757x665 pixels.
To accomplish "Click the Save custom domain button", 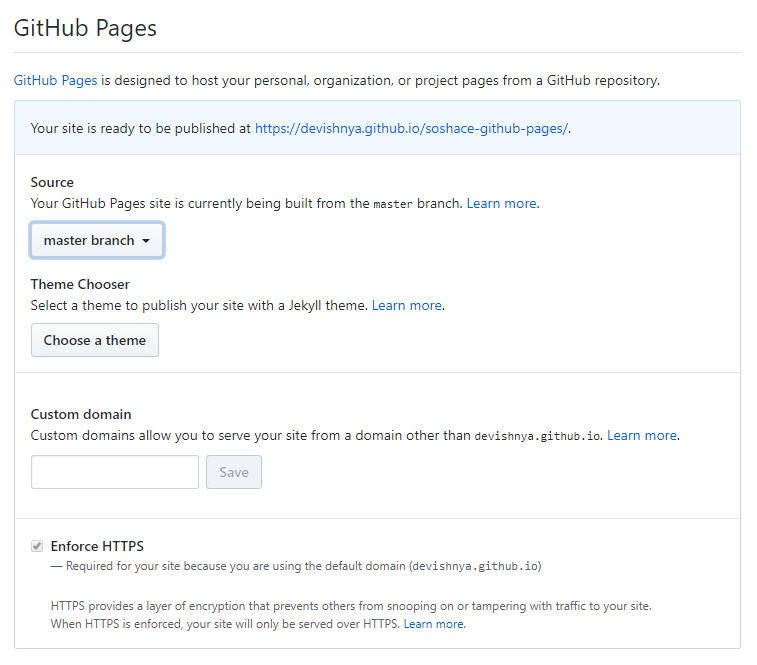I will click(234, 472).
